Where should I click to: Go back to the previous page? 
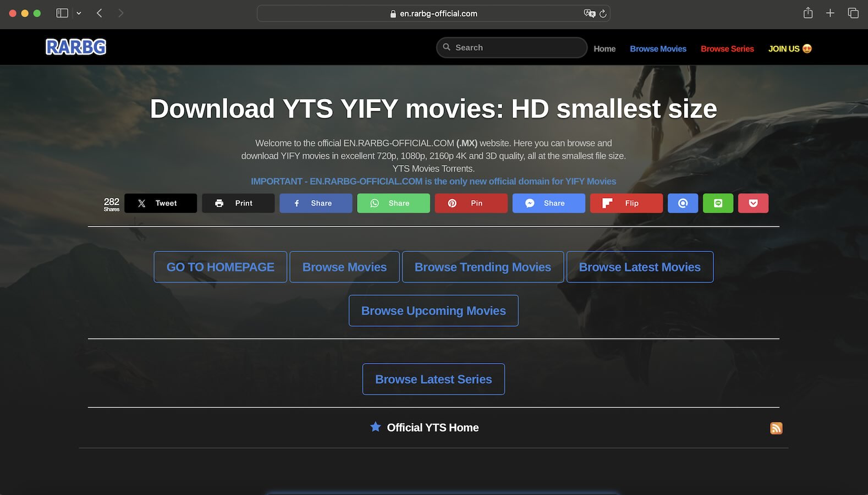(100, 13)
